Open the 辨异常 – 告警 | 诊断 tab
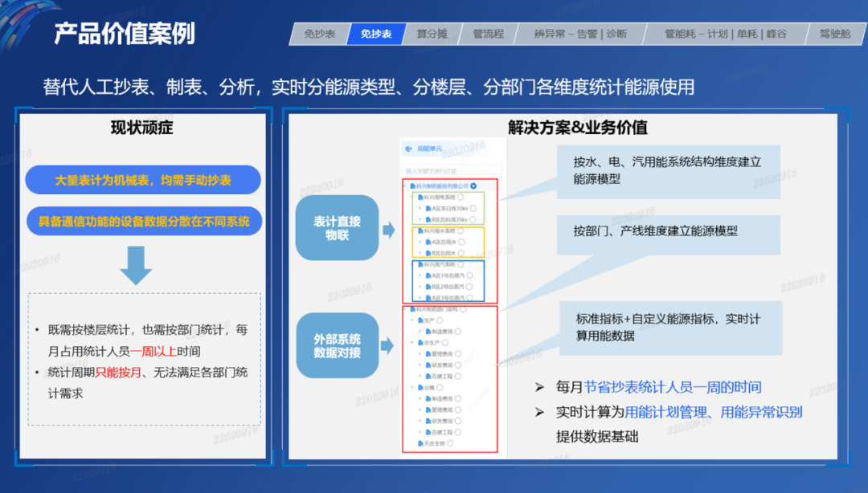Image resolution: width=868 pixels, height=493 pixels. (580, 34)
